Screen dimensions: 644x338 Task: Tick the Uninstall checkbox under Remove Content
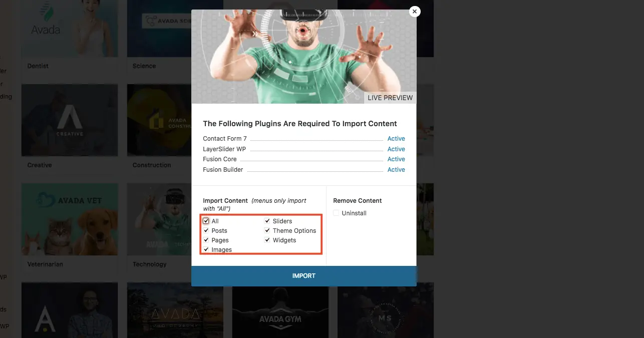[336, 213]
